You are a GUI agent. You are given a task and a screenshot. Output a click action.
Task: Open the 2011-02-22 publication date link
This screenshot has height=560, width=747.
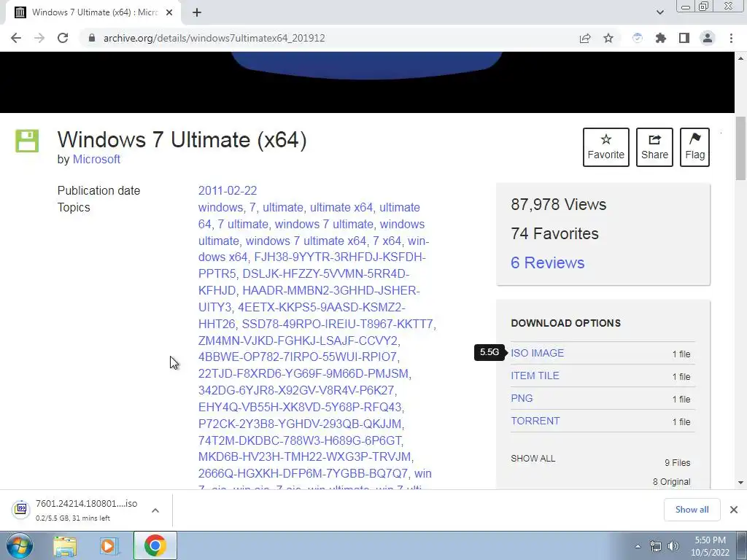click(228, 190)
